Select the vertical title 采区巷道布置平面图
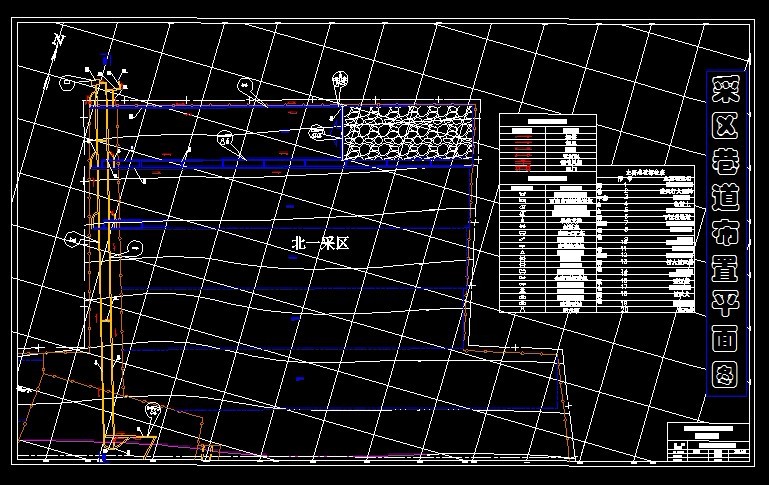This screenshot has height=485, width=769. (726, 232)
